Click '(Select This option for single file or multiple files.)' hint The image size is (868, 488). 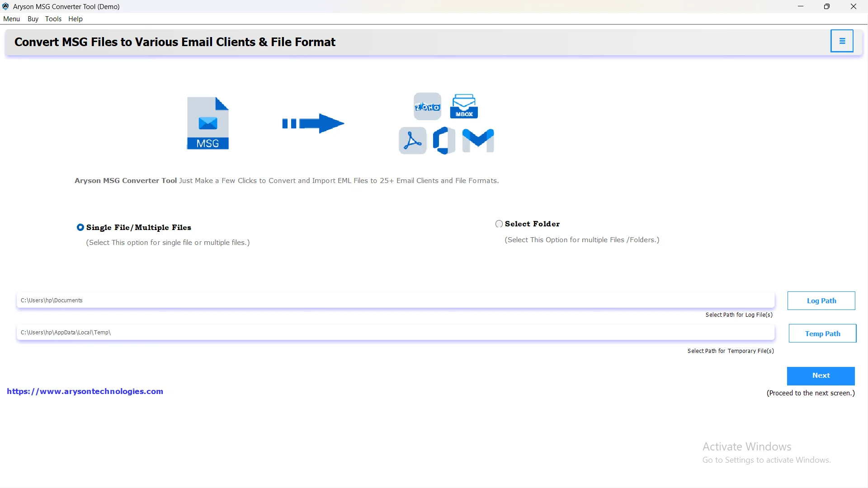pyautogui.click(x=168, y=243)
